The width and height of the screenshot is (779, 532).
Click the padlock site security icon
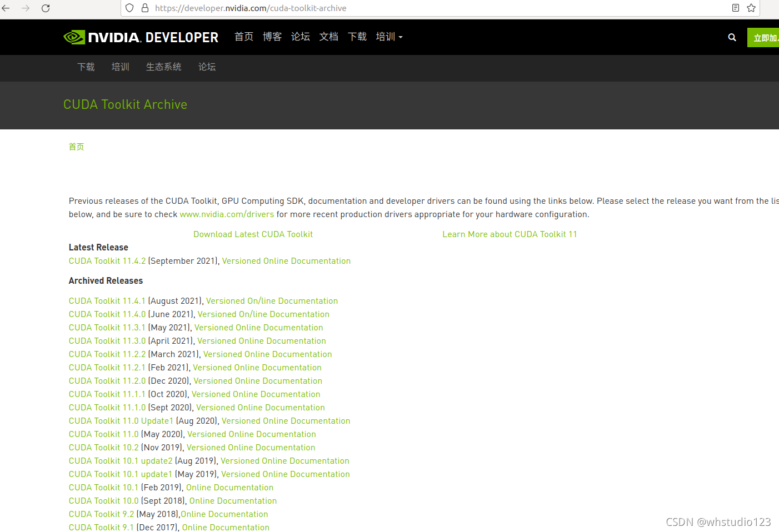coord(145,8)
